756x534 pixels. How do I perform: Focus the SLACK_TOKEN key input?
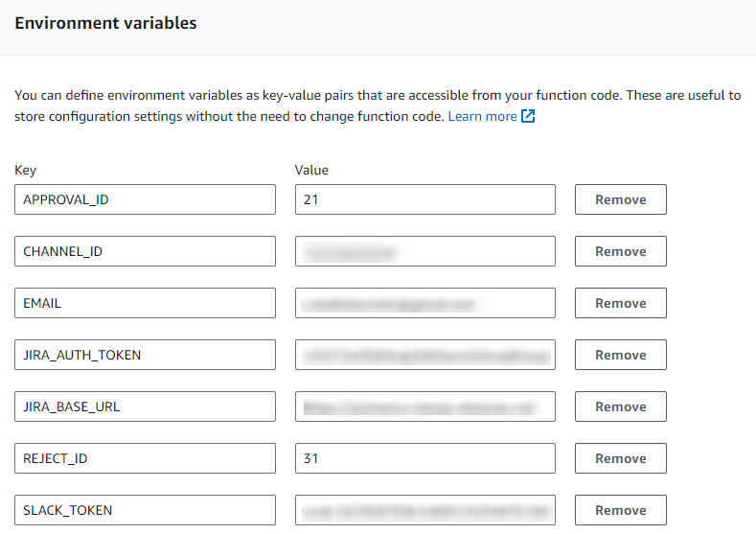tap(145, 510)
